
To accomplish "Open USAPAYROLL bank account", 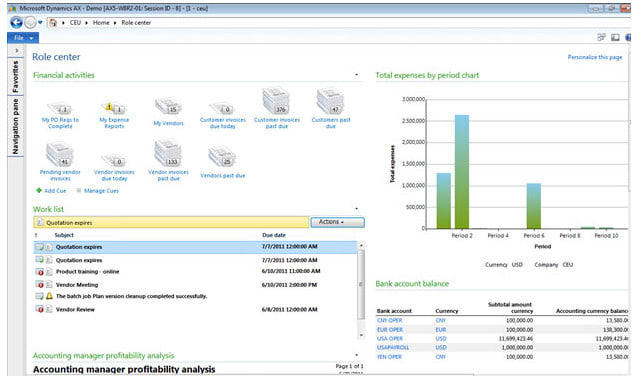I will pos(393,348).
